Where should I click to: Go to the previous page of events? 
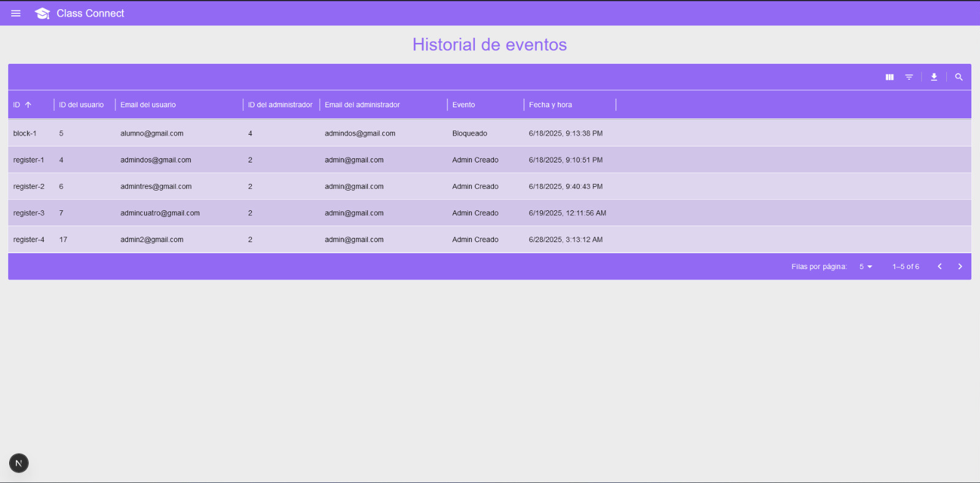940,267
